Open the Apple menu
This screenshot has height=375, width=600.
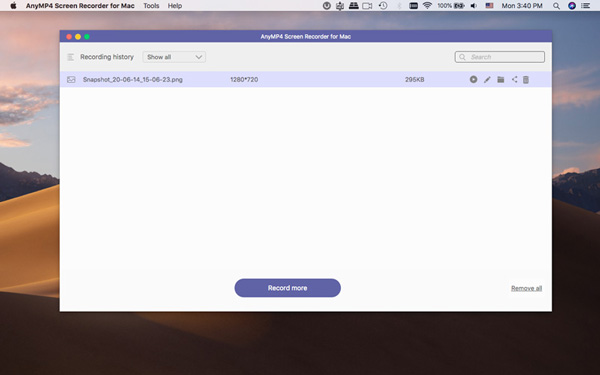[13, 6]
